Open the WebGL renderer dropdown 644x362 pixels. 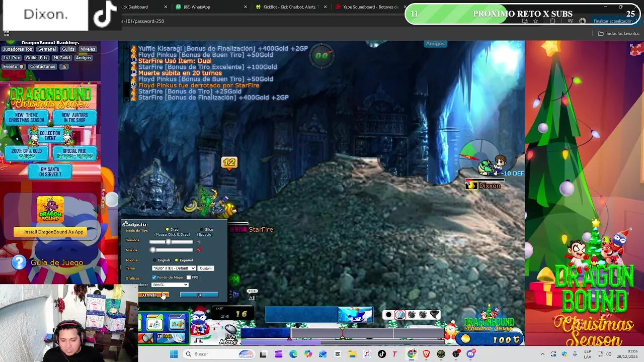[x=170, y=285]
